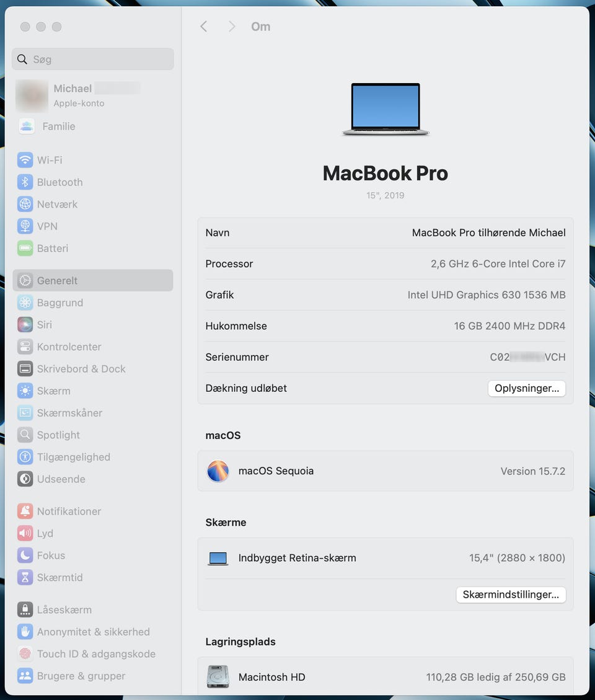Open Michael Apple-konto profile
The image size is (595, 700).
93,95
